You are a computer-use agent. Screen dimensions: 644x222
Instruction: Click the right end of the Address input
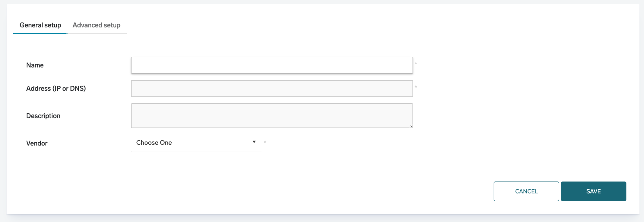click(x=406, y=89)
